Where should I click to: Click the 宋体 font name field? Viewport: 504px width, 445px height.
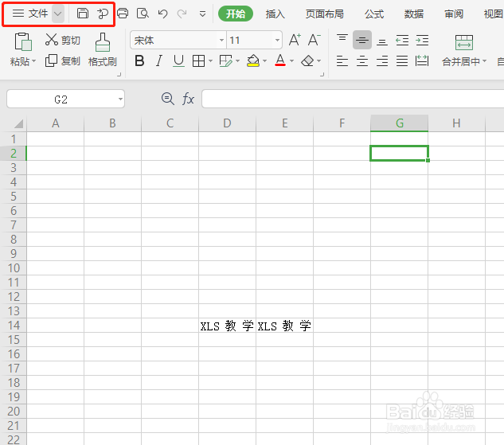pos(174,40)
